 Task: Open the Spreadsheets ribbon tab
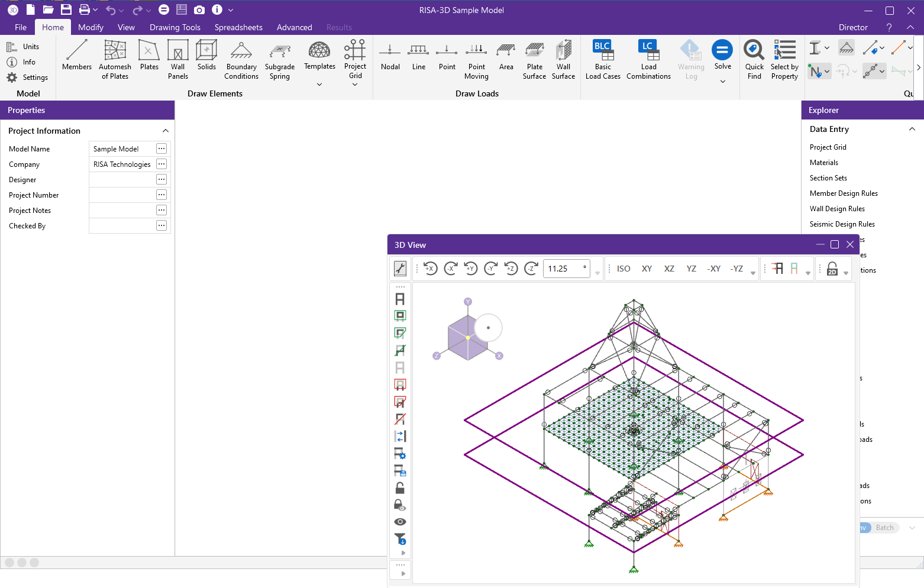pos(238,27)
